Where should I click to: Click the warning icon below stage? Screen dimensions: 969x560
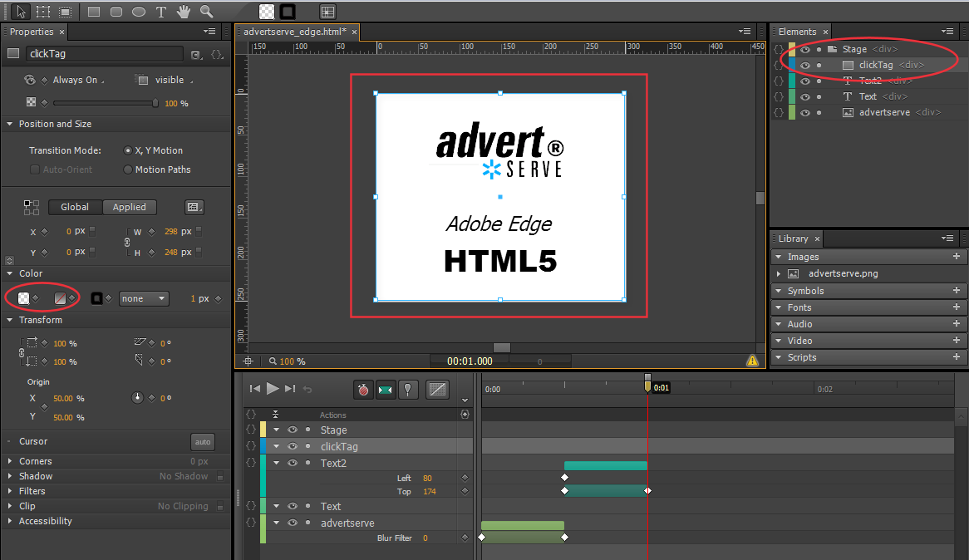click(x=752, y=361)
